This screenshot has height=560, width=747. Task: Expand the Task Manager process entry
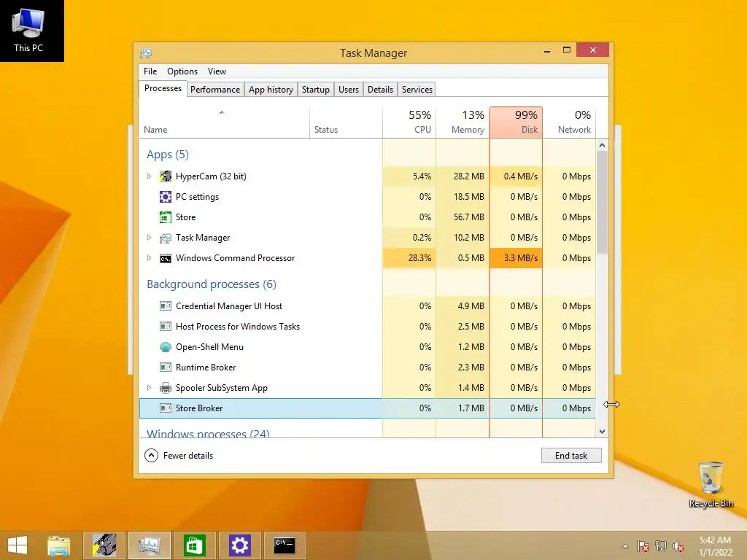tap(149, 238)
